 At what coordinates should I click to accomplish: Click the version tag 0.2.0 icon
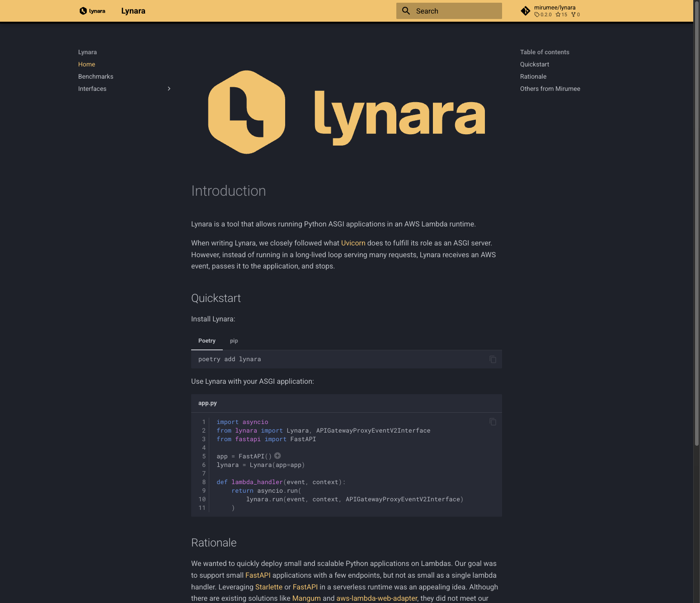537,14
